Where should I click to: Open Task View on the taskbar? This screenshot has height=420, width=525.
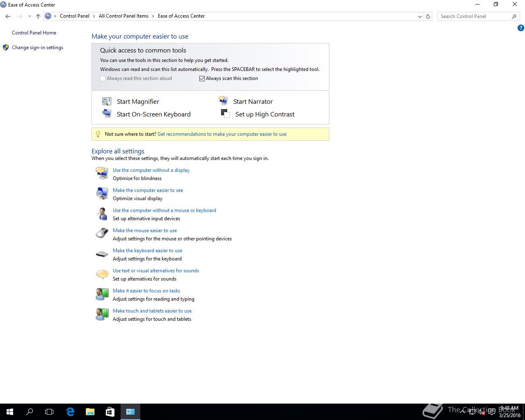pos(49,412)
